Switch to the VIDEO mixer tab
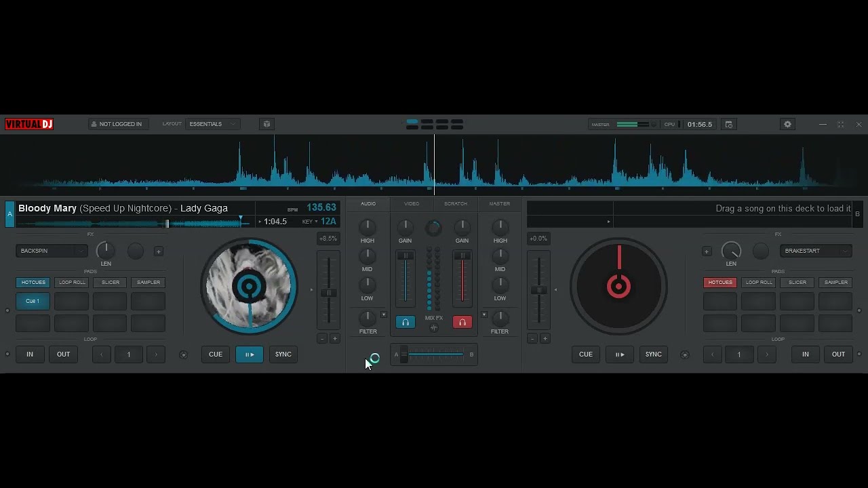This screenshot has height=488, width=868. (412, 203)
